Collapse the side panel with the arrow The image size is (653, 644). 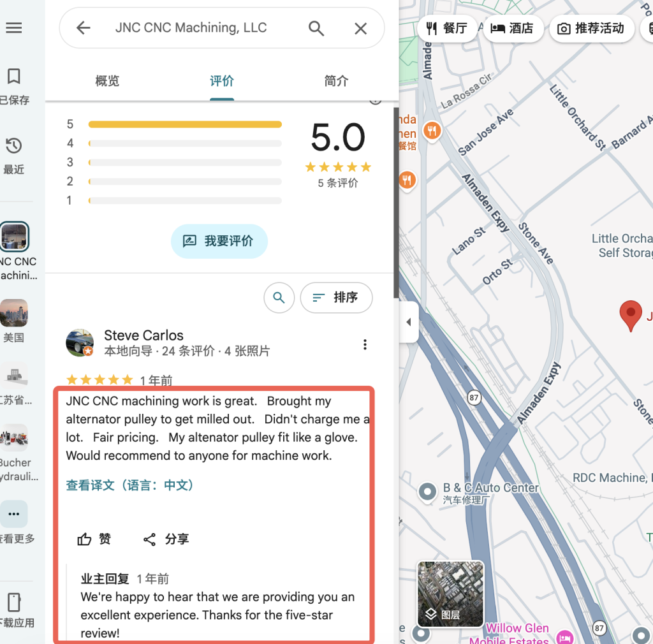tap(409, 322)
